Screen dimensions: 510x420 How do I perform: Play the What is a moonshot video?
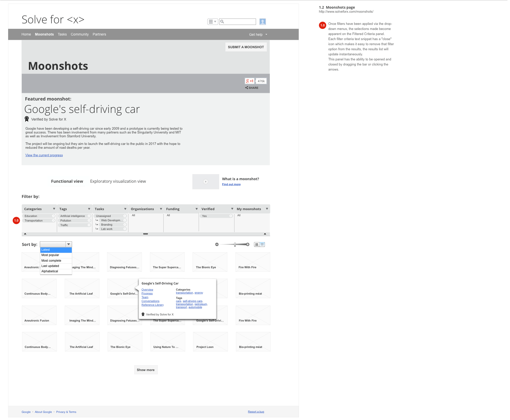click(206, 182)
